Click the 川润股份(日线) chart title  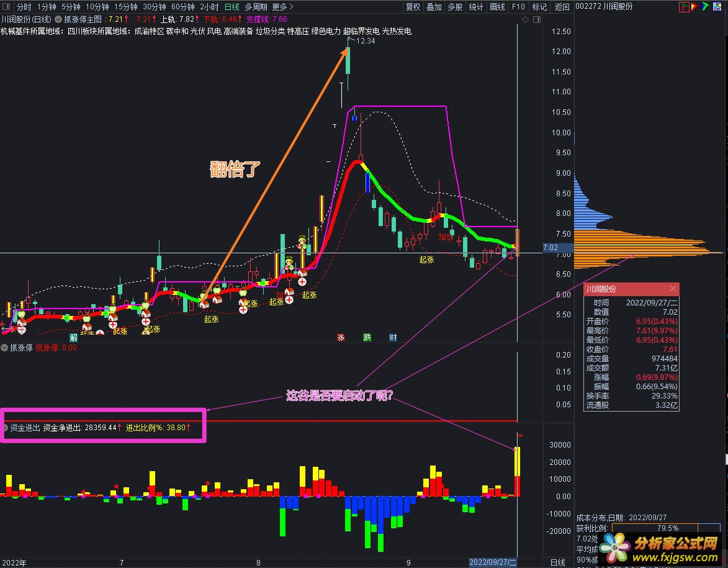[27, 19]
